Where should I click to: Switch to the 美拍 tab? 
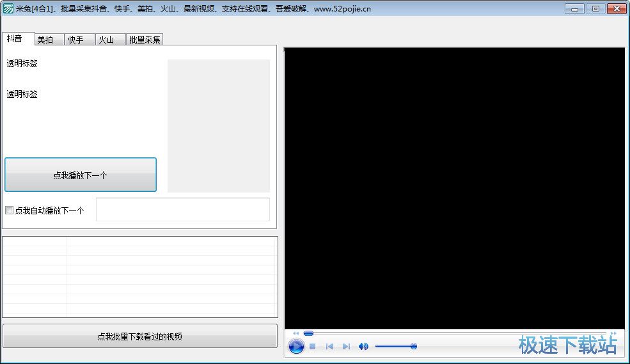point(46,40)
